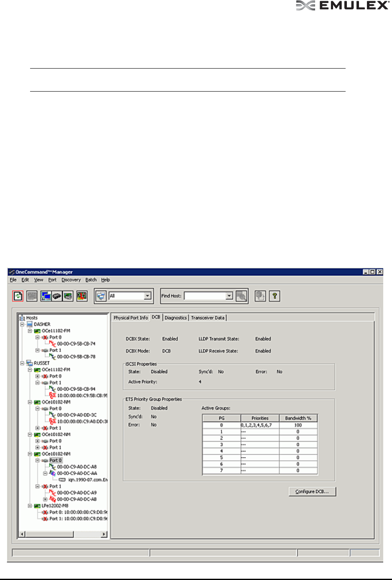Open the Batch menu
Image resolution: width=392 pixels, height=580 pixels.
coord(91,280)
